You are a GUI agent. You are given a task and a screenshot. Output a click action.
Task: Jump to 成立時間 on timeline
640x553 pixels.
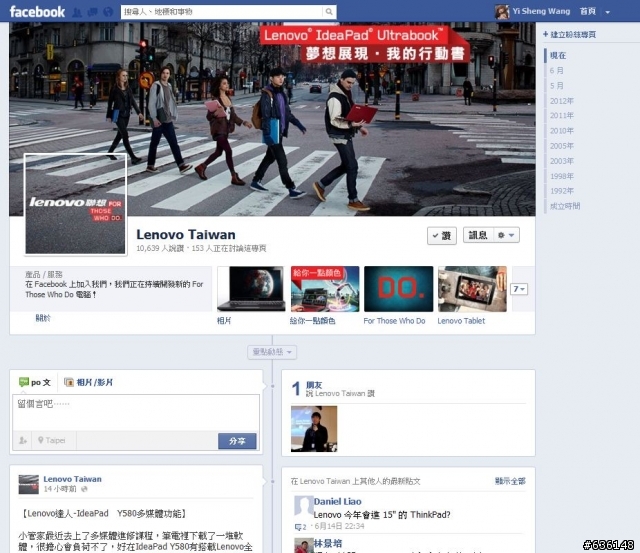pyautogui.click(x=565, y=206)
